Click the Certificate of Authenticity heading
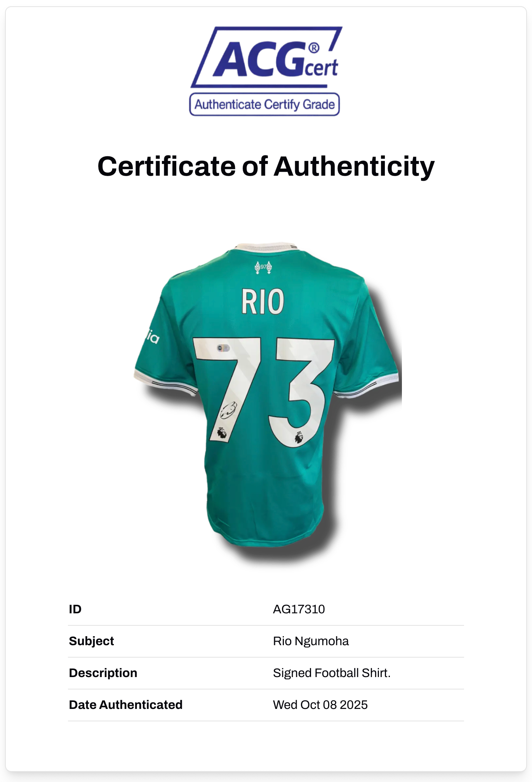This screenshot has width=532, height=782. click(x=266, y=166)
